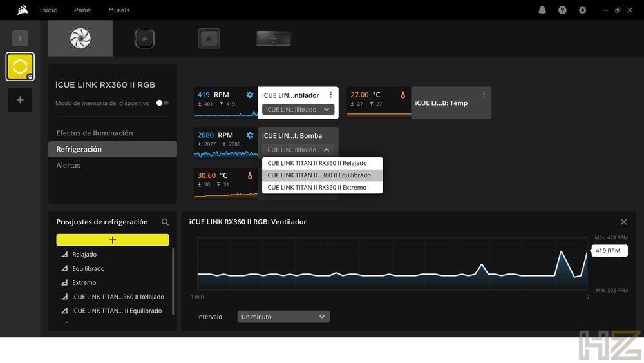
Task: Click the iCUE LIN...I: Bomba card title
Action: (292, 135)
